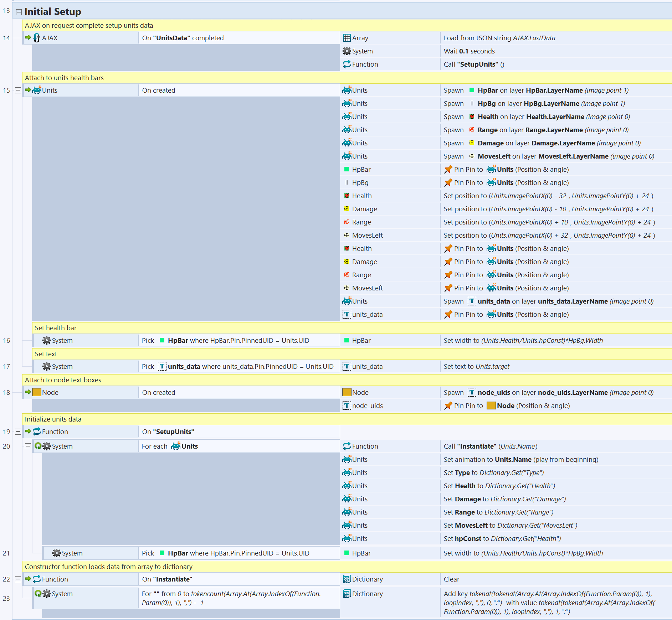
Task: Click the Array icon in event 14 actions
Action: [347, 38]
